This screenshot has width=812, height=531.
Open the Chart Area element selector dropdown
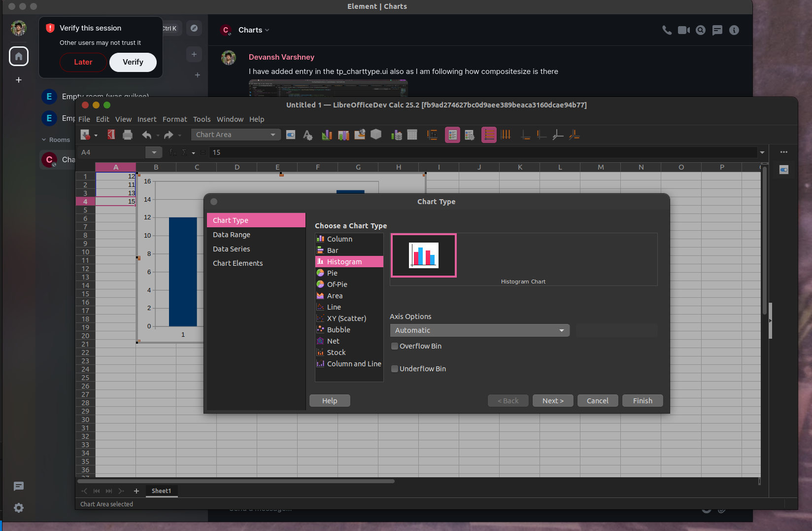pyautogui.click(x=236, y=135)
